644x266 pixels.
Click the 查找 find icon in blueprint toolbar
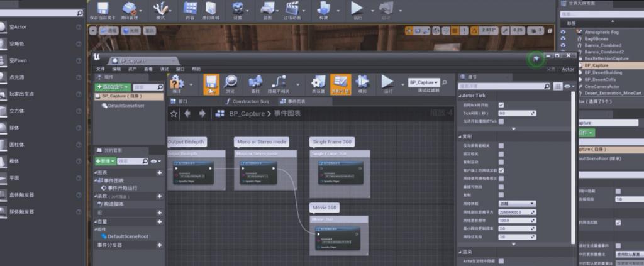pyautogui.click(x=255, y=82)
